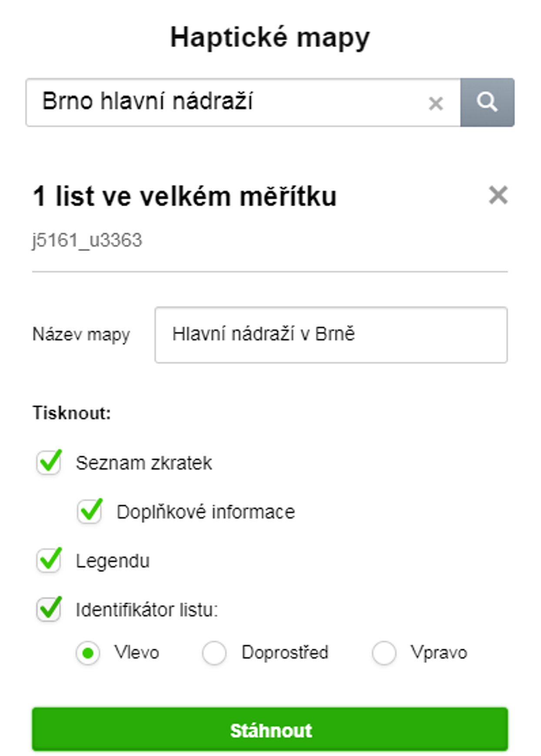Close the '1 list ve velkém měřítku' panel
The width and height of the screenshot is (541, 756).
point(498,195)
